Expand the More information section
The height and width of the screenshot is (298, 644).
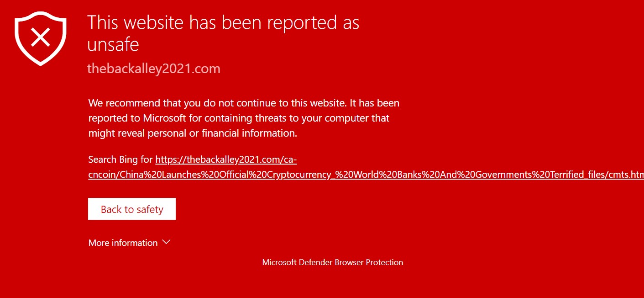click(129, 243)
